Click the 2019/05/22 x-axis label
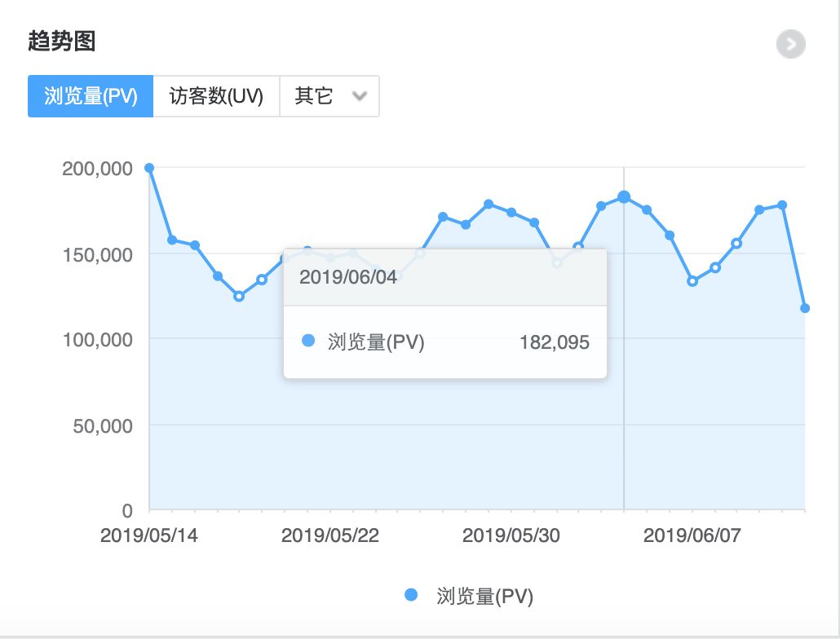The image size is (840, 639). pyautogui.click(x=330, y=535)
